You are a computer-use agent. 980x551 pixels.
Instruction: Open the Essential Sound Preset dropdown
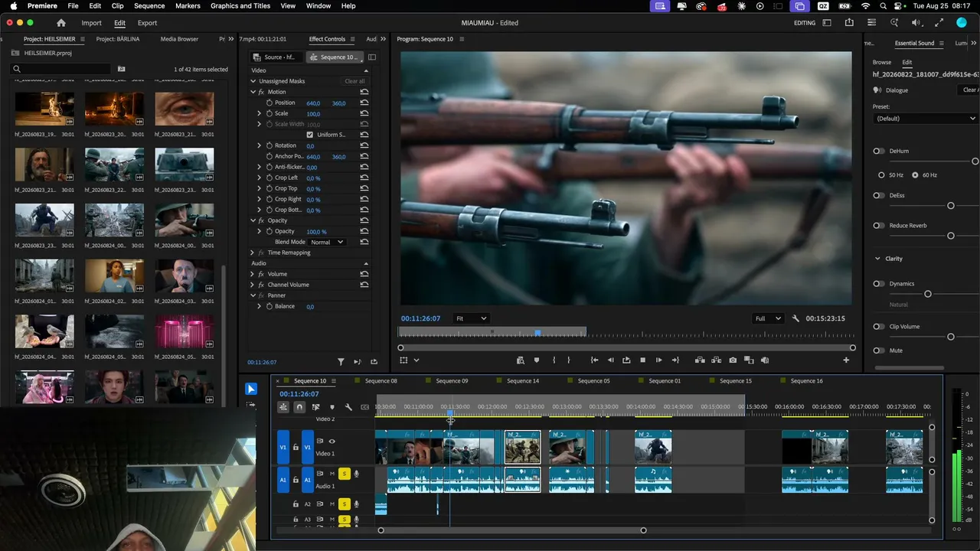926,119
